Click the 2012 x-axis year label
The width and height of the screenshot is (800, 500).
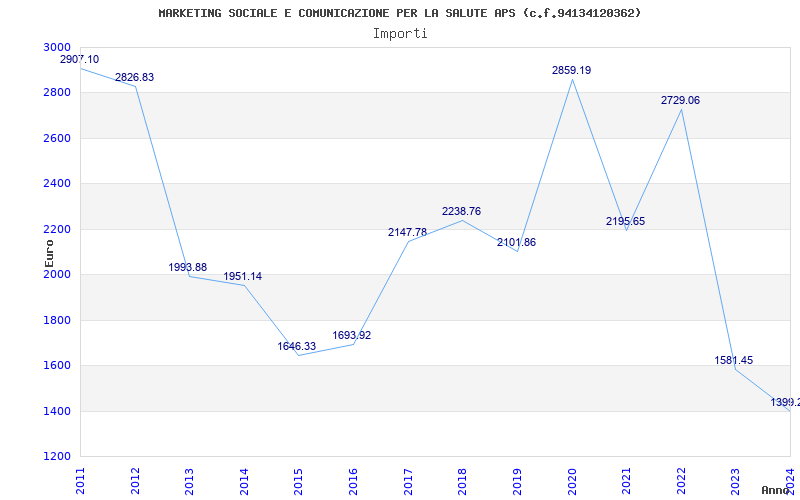[x=135, y=481]
